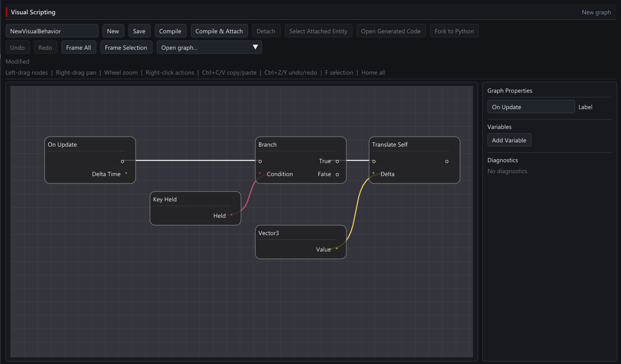
Task: Click the Branch False output pin
Action: 337,174
